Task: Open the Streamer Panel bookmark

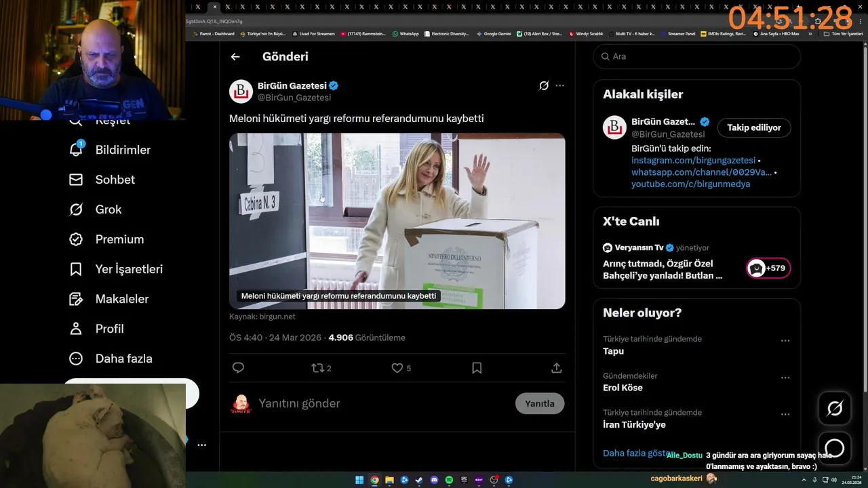Action: tap(677, 33)
